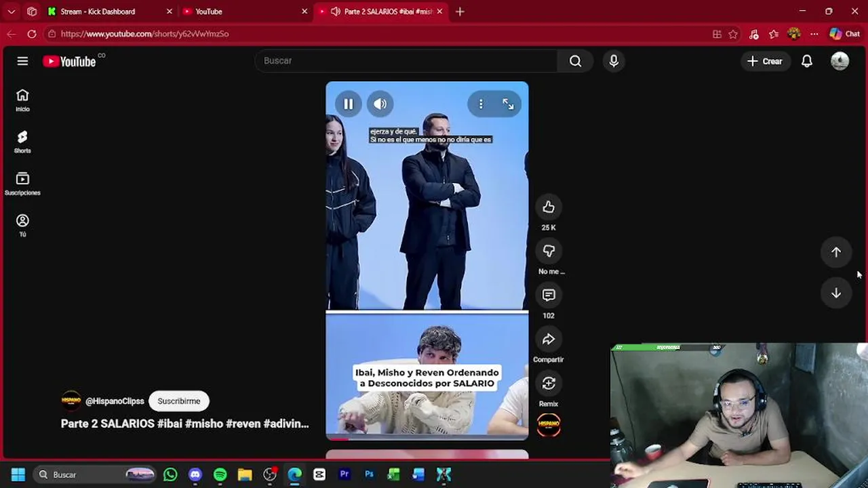Go to the previous Short using up arrow
This screenshot has height=488, width=868.
[836, 252]
